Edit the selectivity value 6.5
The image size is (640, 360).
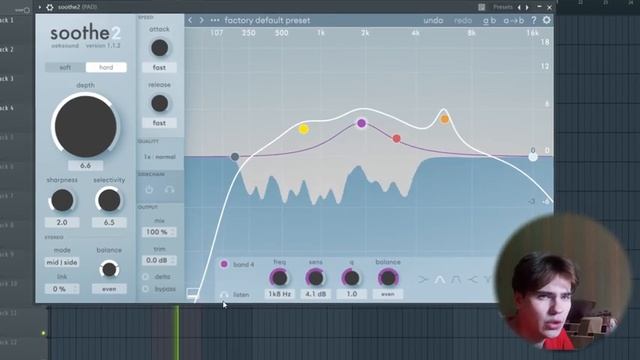(109, 222)
